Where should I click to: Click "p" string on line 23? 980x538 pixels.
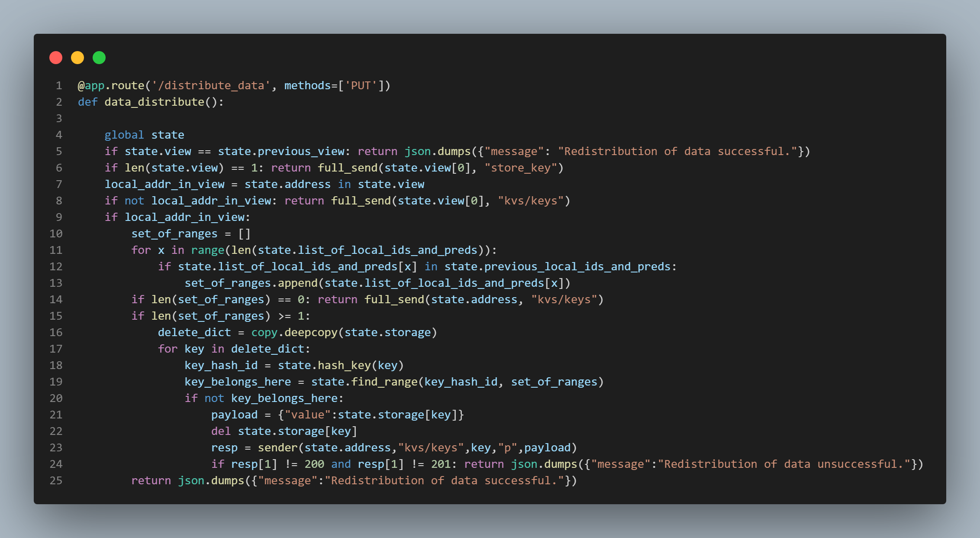coord(507,447)
